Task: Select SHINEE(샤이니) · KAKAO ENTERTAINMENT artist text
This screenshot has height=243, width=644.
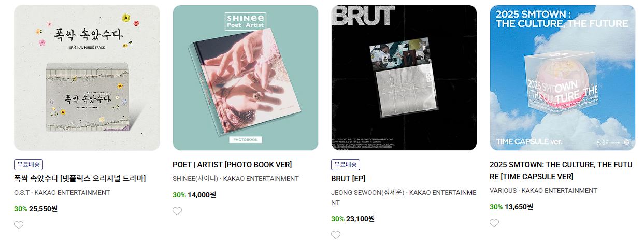Action: [236, 179]
